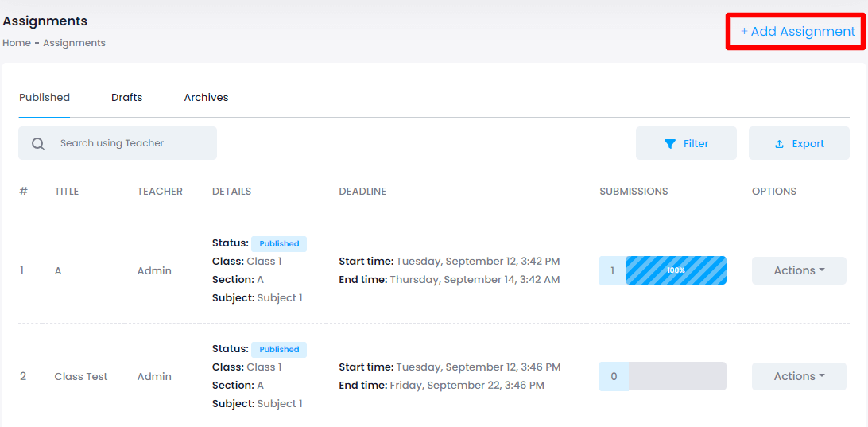
Task: Click the Class Test assignment title
Action: pos(81,376)
